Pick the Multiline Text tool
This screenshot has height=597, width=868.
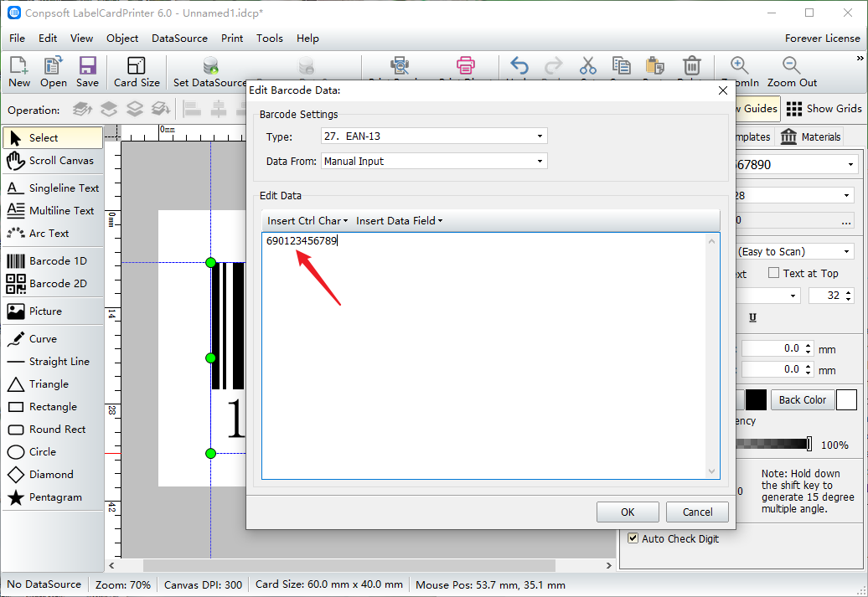point(53,211)
